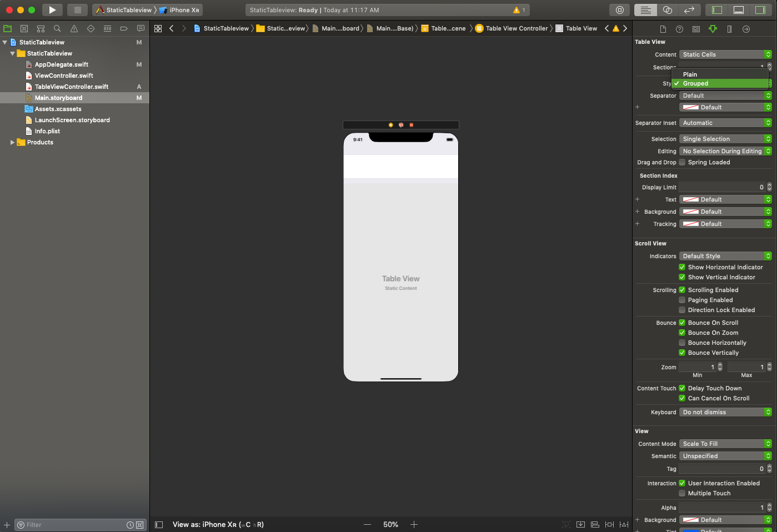Enable Direction Lock Enabled

(682, 310)
